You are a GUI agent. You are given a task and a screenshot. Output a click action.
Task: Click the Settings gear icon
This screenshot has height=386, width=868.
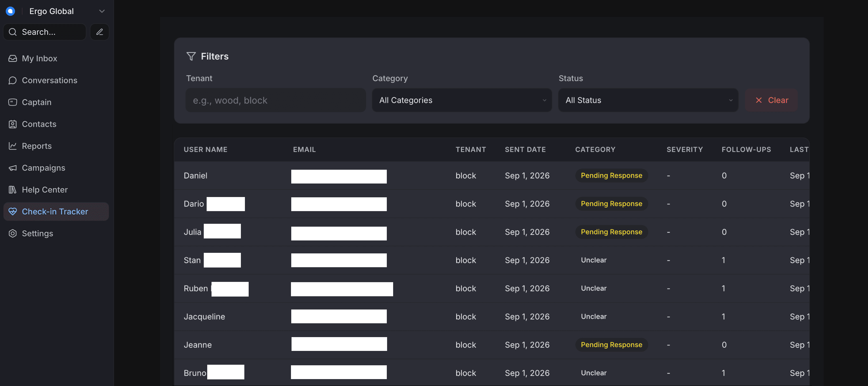[x=12, y=234]
